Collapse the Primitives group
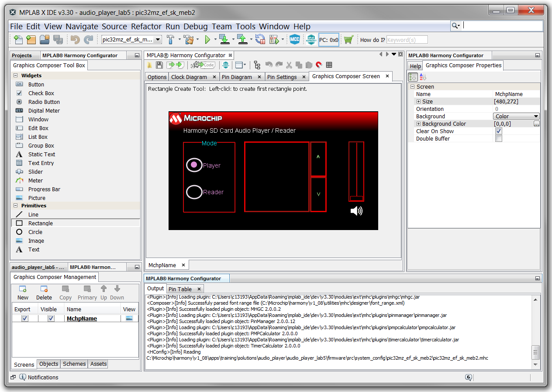 16,206
